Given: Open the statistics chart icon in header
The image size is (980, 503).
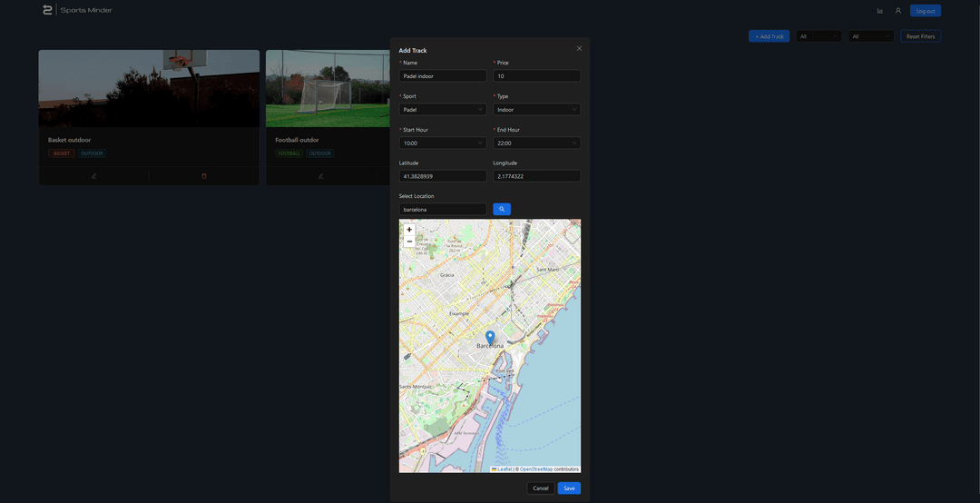Looking at the screenshot, I should click(880, 11).
